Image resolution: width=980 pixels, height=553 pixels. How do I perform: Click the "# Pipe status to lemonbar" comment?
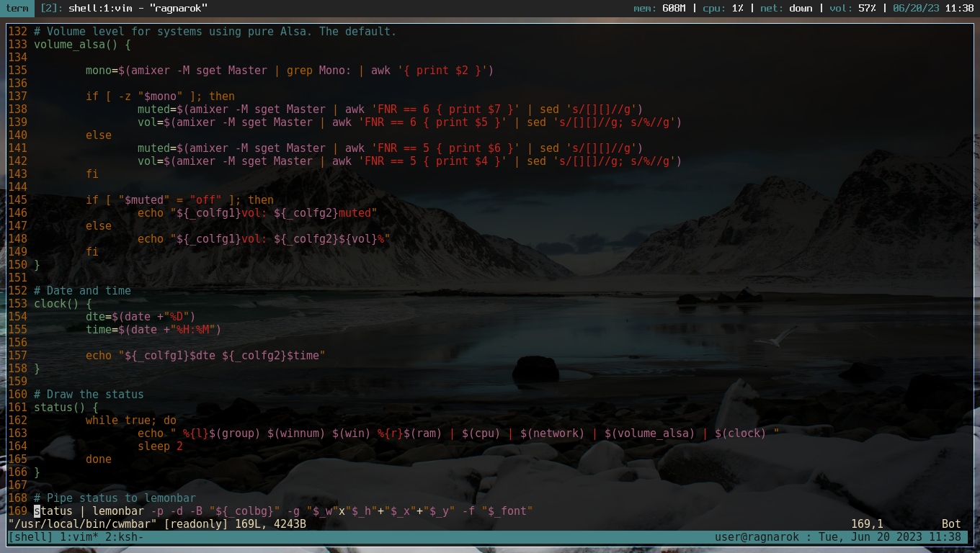point(115,498)
